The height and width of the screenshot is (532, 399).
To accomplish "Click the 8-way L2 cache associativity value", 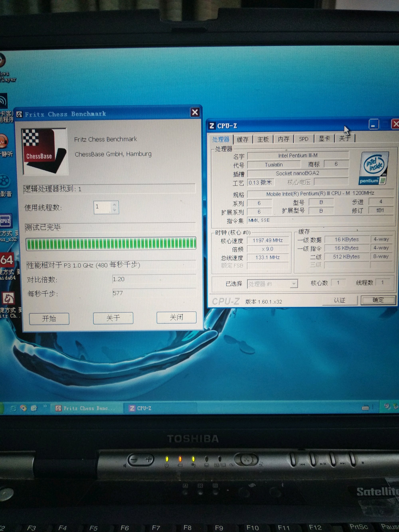I will 381,256.
